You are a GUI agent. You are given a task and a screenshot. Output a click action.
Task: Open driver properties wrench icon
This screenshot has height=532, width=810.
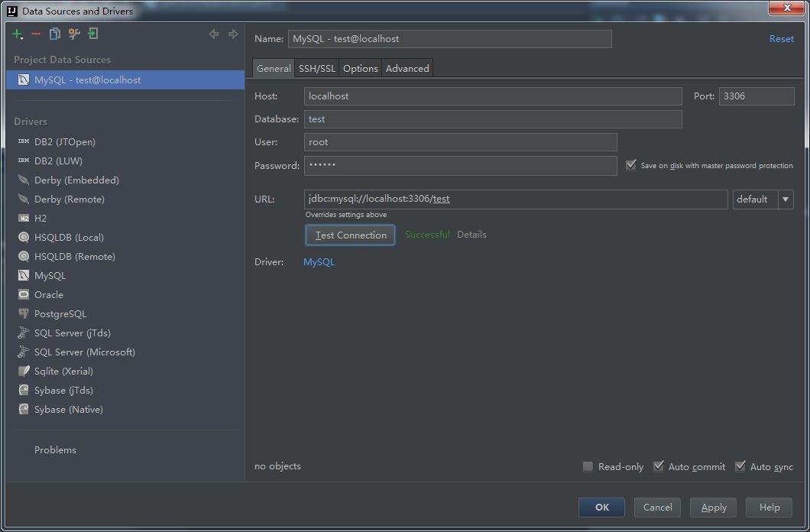[x=74, y=34]
